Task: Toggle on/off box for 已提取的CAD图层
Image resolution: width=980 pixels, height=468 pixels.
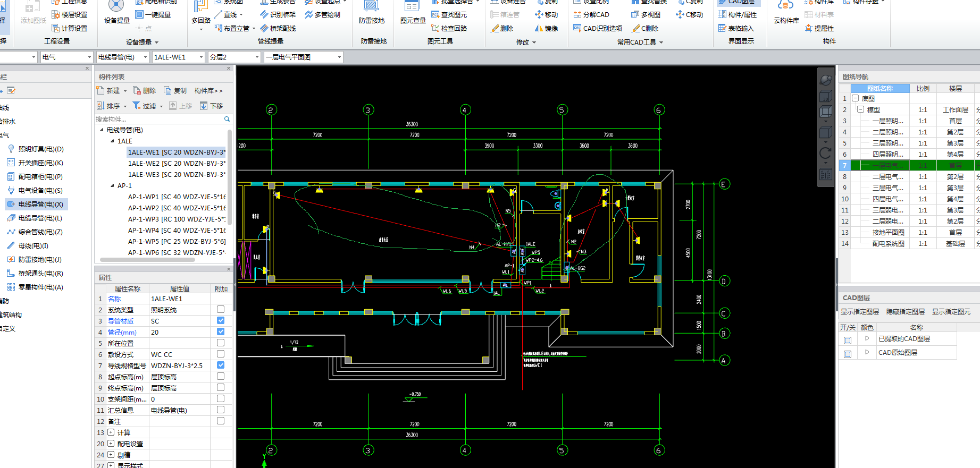Action: click(x=848, y=340)
